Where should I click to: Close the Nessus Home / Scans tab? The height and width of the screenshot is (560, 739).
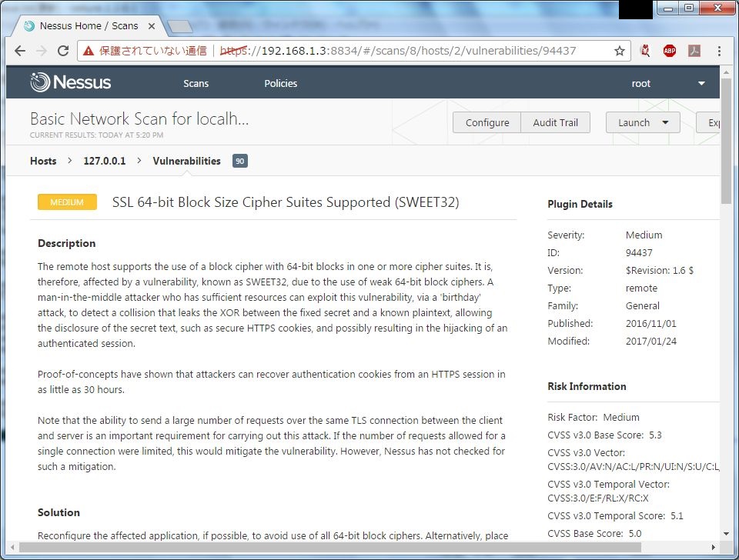(x=152, y=26)
